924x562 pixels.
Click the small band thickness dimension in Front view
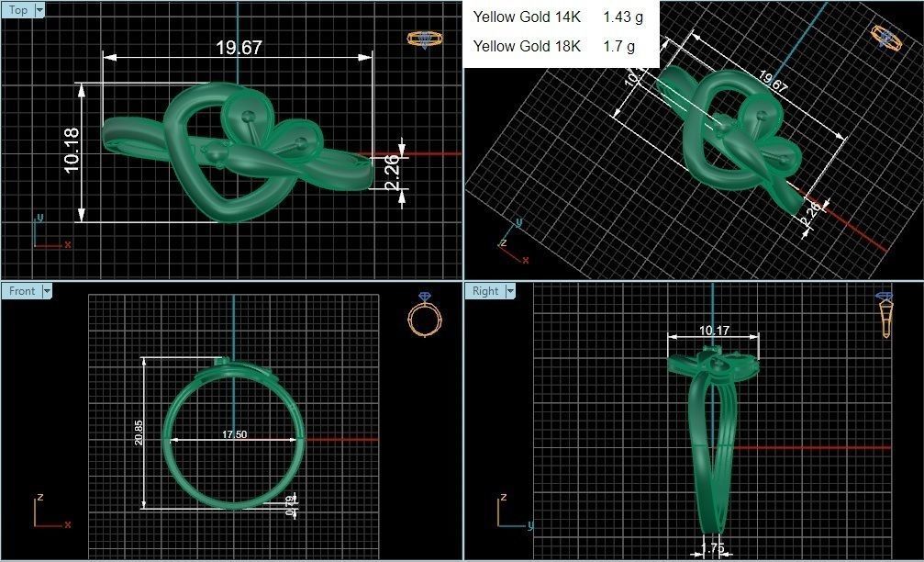[x=290, y=506]
